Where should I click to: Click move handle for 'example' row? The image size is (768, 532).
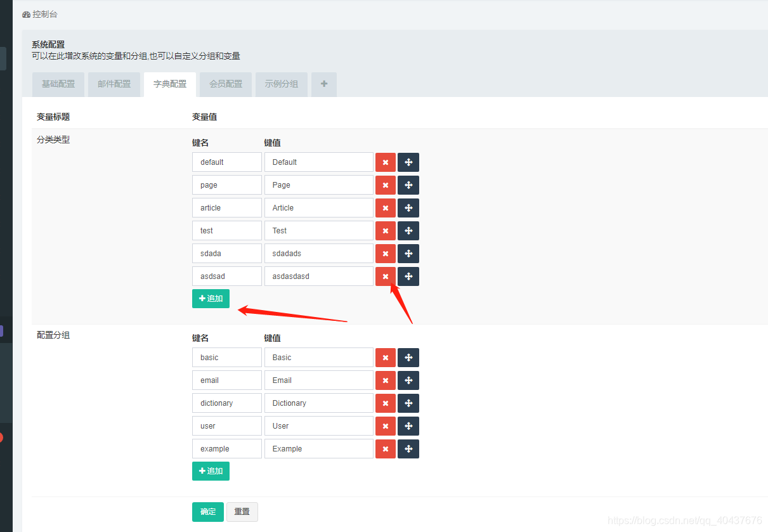pos(408,449)
